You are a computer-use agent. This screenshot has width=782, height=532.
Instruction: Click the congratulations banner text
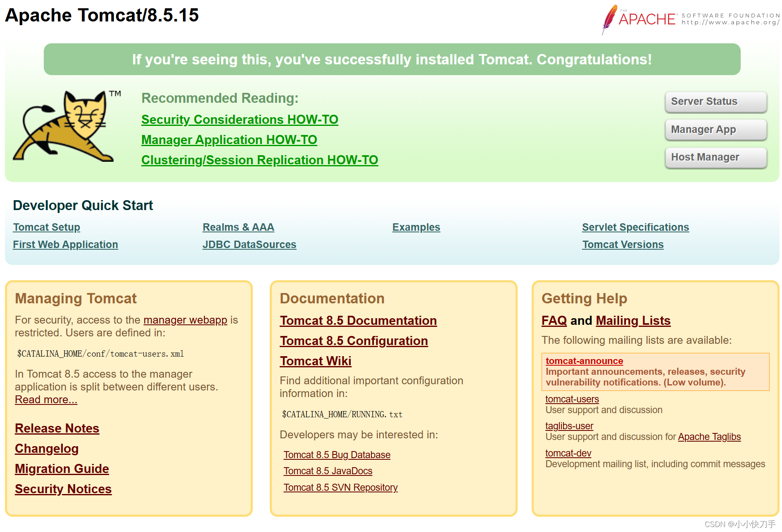[392, 59]
